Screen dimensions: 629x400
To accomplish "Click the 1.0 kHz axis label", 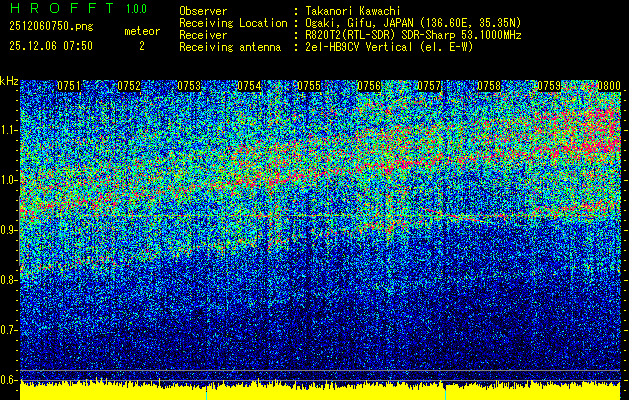I will point(9,180).
